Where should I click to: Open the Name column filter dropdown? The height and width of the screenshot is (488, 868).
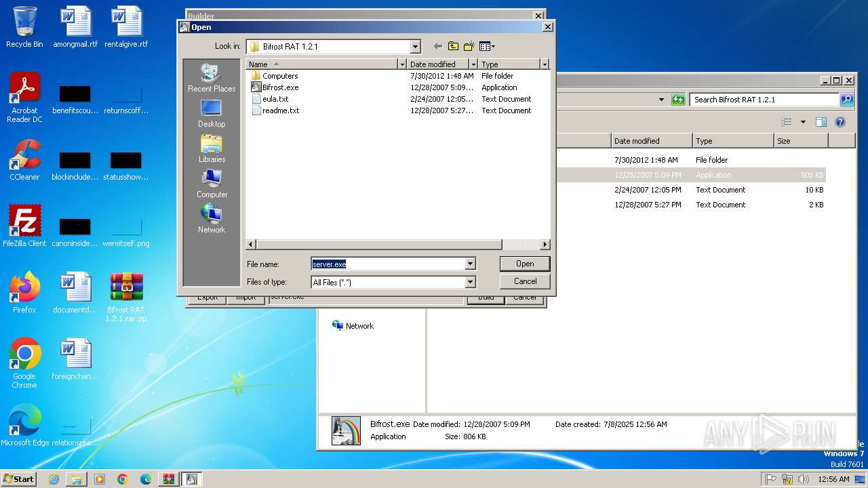402,64
